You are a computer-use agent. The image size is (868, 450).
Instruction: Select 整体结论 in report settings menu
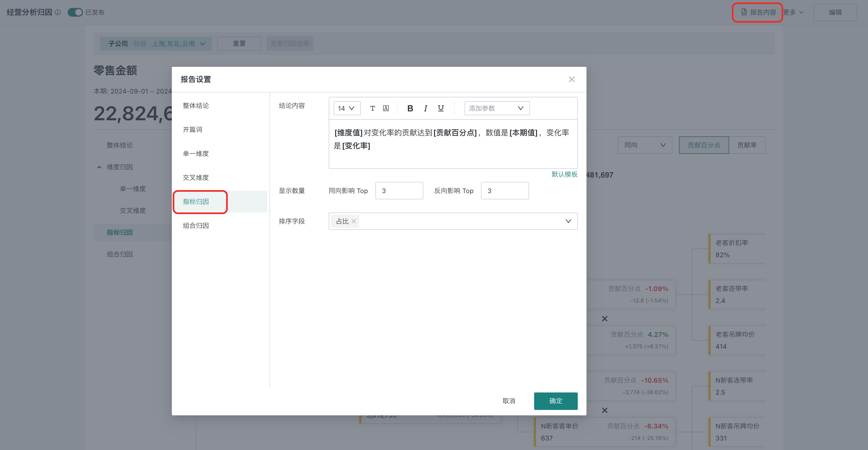(x=196, y=106)
